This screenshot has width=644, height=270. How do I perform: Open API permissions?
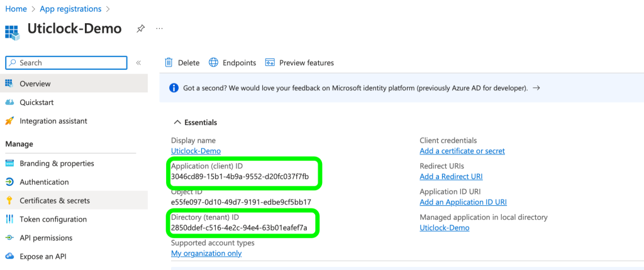pyautogui.click(x=74, y=238)
